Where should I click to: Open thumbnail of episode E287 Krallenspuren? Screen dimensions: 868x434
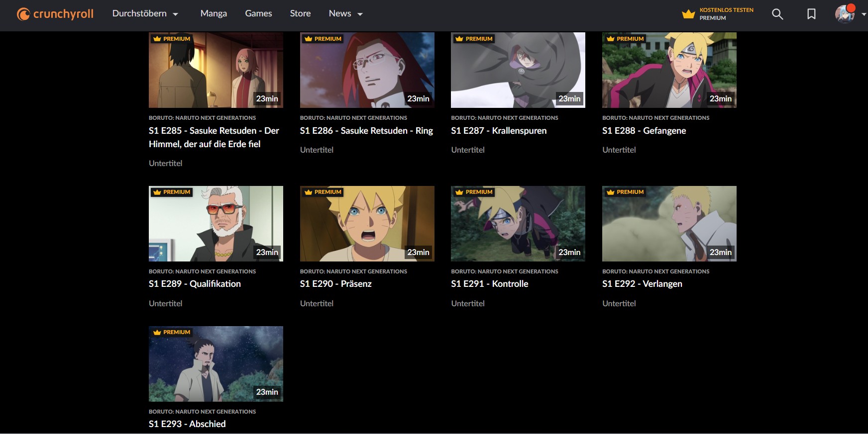[x=518, y=70]
